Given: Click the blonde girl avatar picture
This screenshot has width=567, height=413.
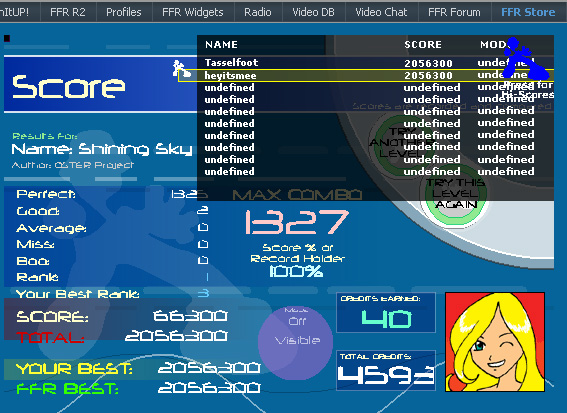Looking at the screenshot, I should (x=495, y=342).
